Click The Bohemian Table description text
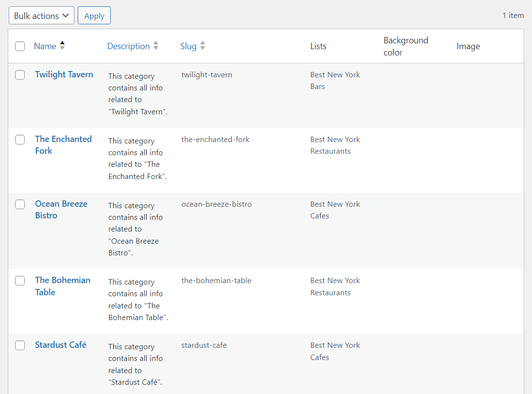Viewport: 532px width, 394px height. pos(138,300)
